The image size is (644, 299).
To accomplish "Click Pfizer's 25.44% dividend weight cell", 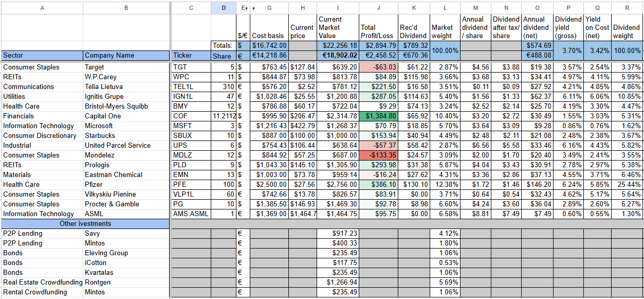I will (x=627, y=185).
